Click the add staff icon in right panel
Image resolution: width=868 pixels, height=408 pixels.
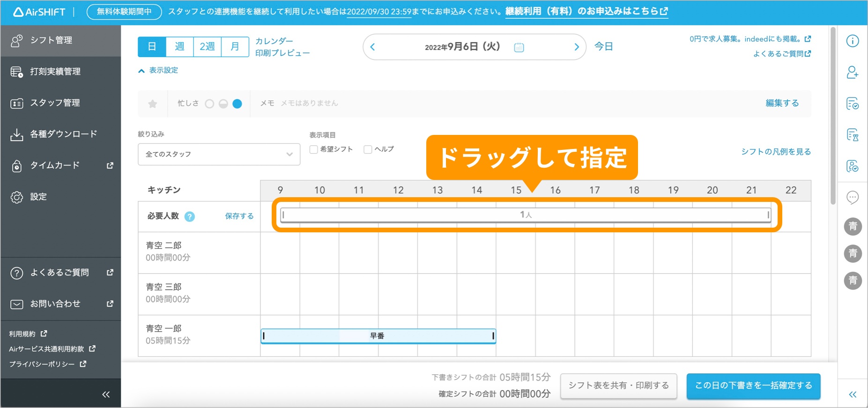point(853,72)
